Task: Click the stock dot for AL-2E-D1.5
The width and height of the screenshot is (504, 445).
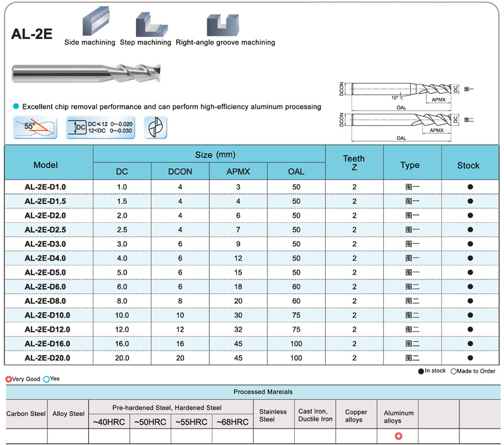Action: (470, 201)
